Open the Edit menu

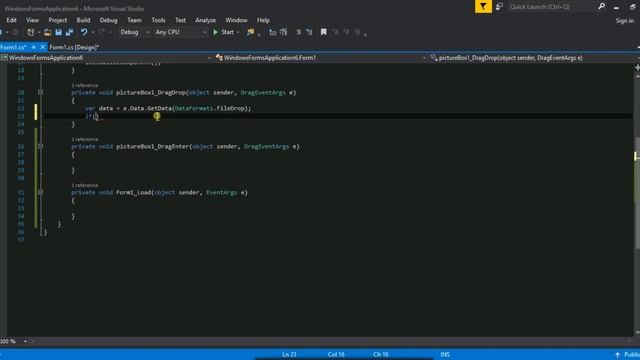(11, 20)
